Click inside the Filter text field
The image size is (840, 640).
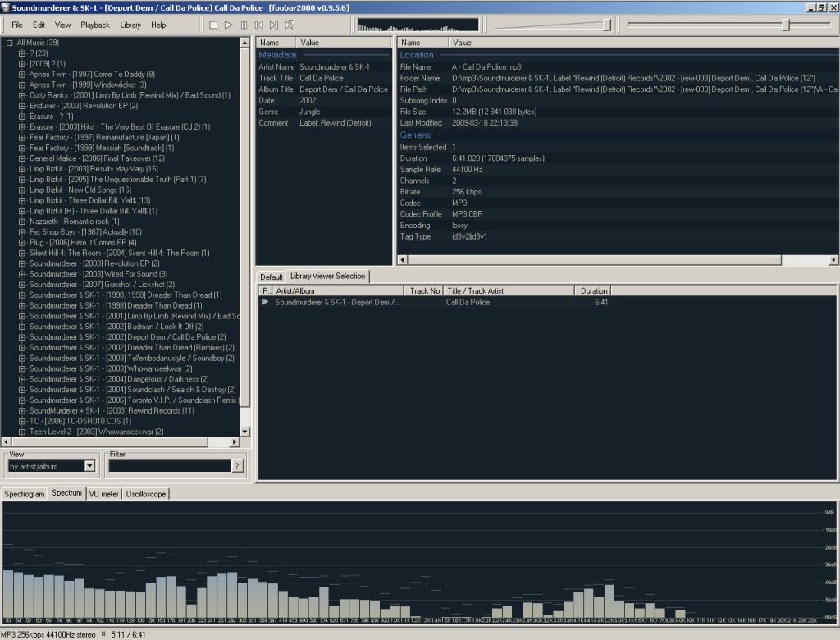tap(169, 466)
